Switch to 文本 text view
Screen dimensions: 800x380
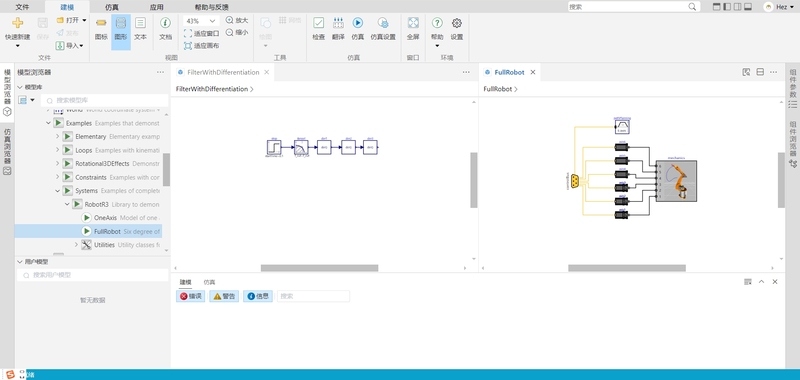tap(140, 28)
